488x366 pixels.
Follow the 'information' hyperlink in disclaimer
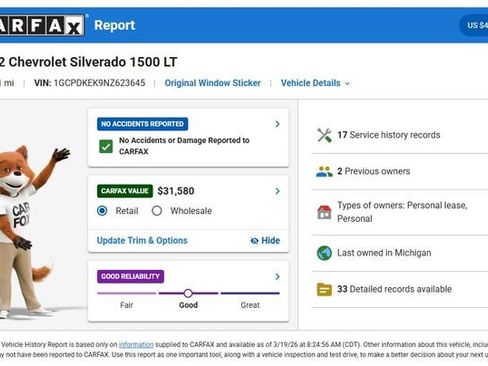pyautogui.click(x=136, y=344)
